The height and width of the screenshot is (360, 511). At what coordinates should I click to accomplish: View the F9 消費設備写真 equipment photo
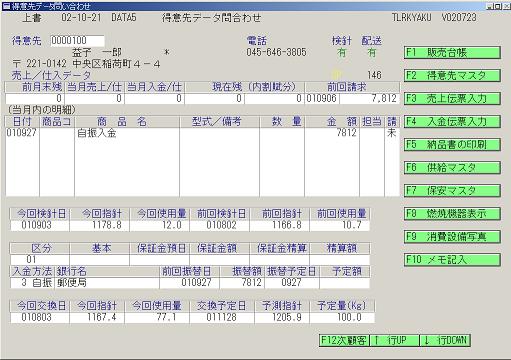click(452, 237)
